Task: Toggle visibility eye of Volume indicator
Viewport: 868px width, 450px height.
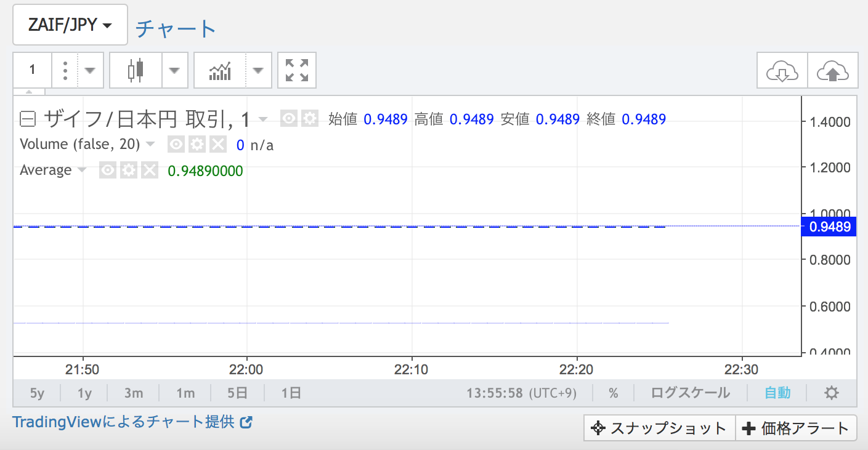Action: (177, 145)
